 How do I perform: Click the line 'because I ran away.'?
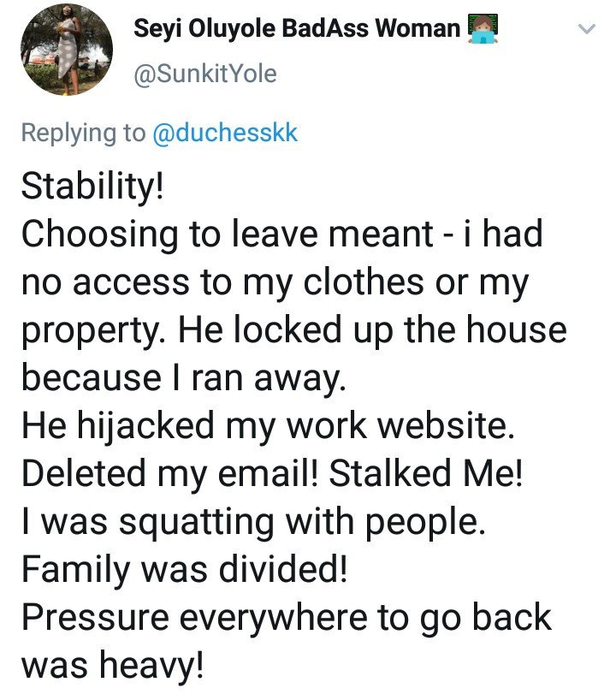[x=183, y=378]
